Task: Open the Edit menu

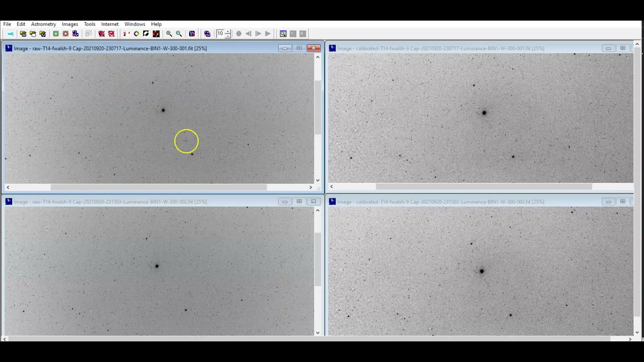Action: [21, 24]
